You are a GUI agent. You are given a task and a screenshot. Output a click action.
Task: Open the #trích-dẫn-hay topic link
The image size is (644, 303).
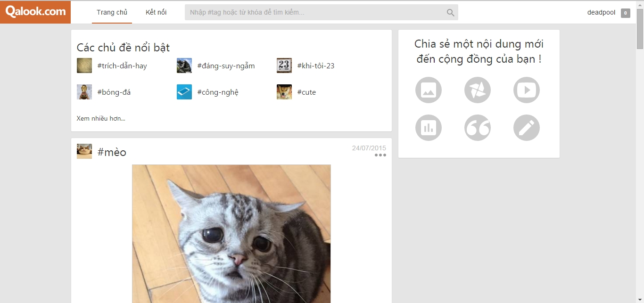pyautogui.click(x=122, y=66)
